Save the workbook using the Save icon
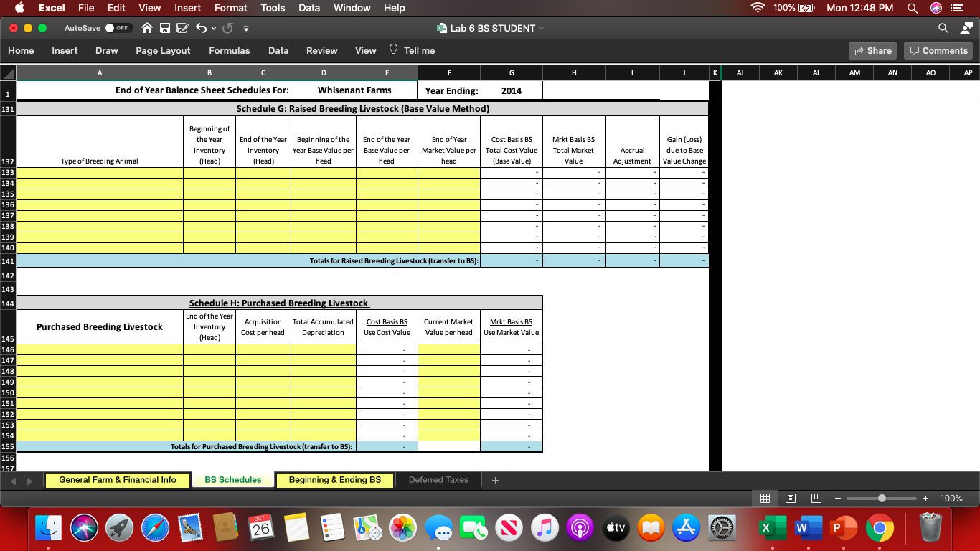The height and width of the screenshot is (551, 980). pos(166,27)
